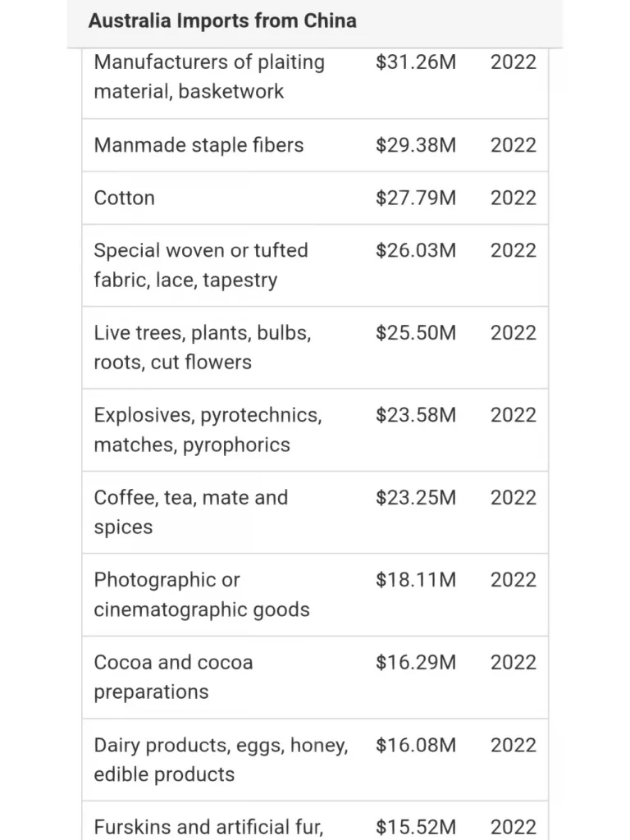Select Manufacturers of plaiting material row

coord(315,83)
